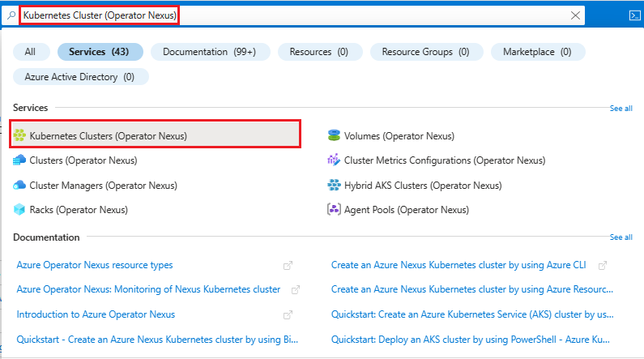Filter results by Resource Groups
Screen dimensions: 644x359
(427, 52)
